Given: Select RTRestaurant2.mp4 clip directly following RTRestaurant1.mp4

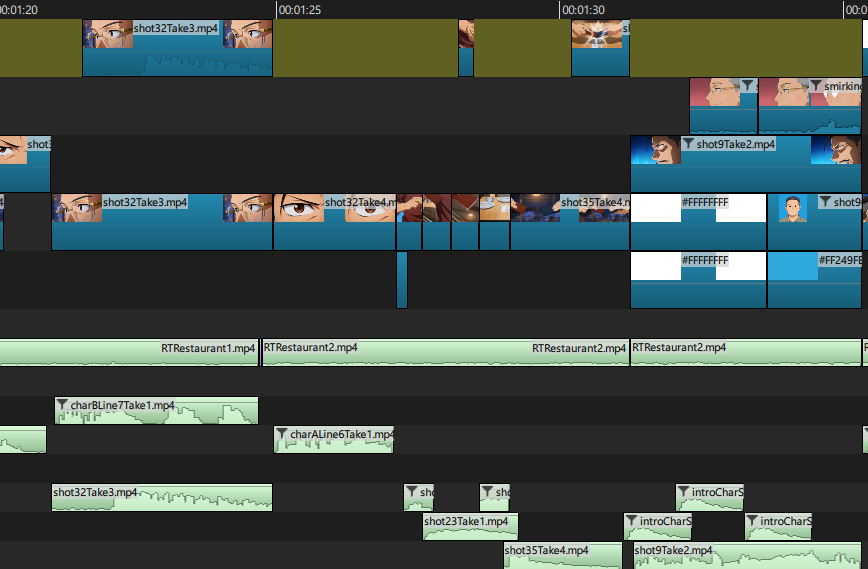Looking at the screenshot, I should coord(446,353).
